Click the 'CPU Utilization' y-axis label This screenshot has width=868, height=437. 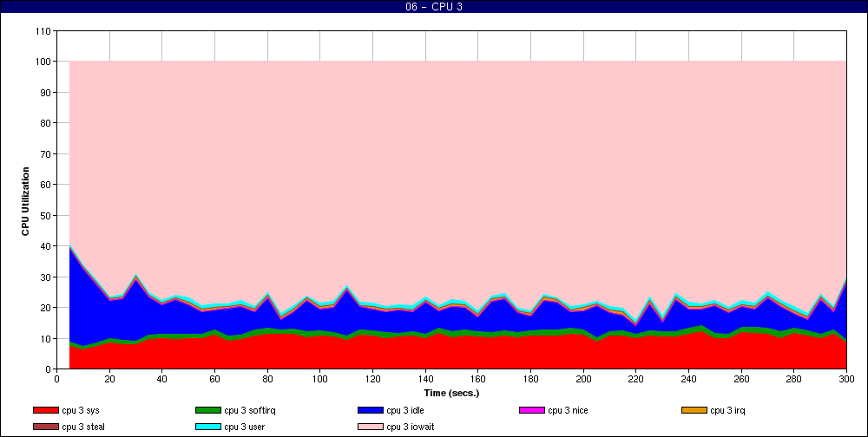(25, 201)
